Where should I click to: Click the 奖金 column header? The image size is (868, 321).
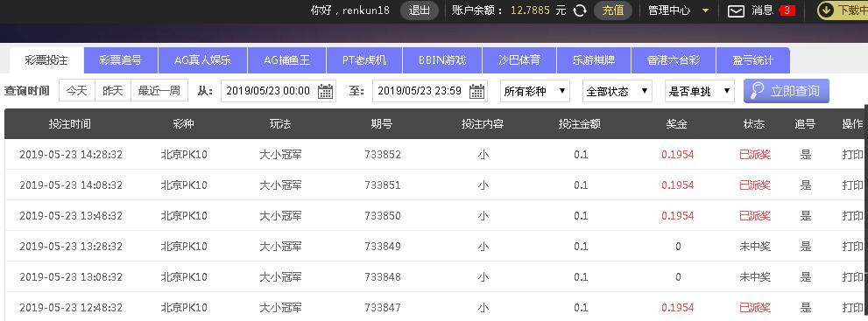[x=677, y=124]
